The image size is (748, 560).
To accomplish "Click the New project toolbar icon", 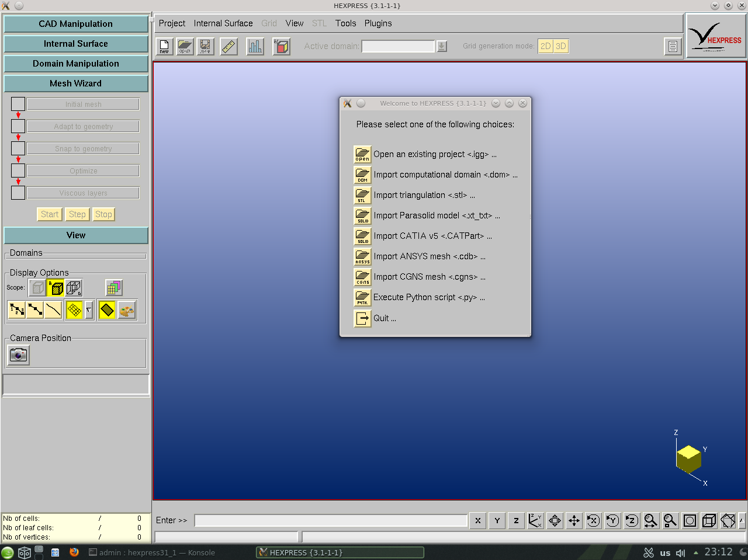I will tap(164, 46).
